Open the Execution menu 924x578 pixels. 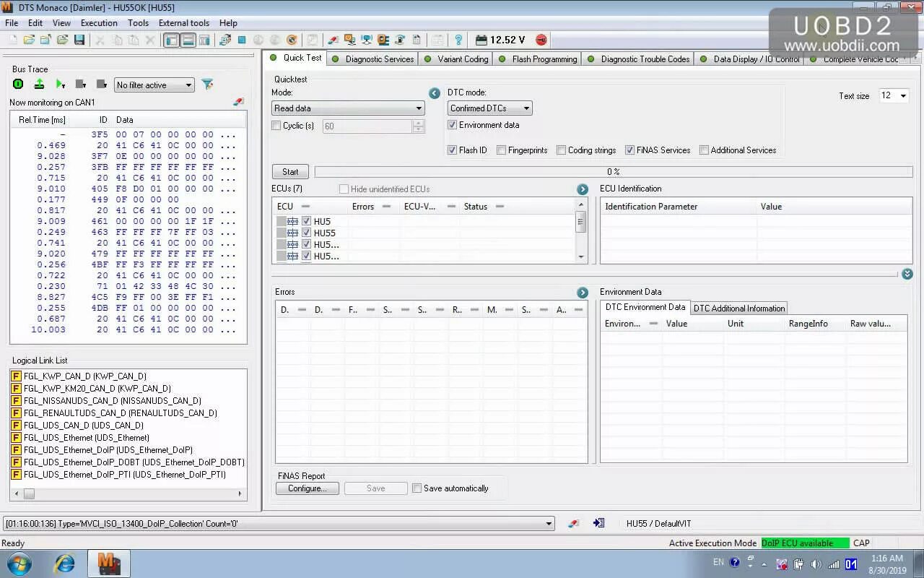[x=99, y=23]
